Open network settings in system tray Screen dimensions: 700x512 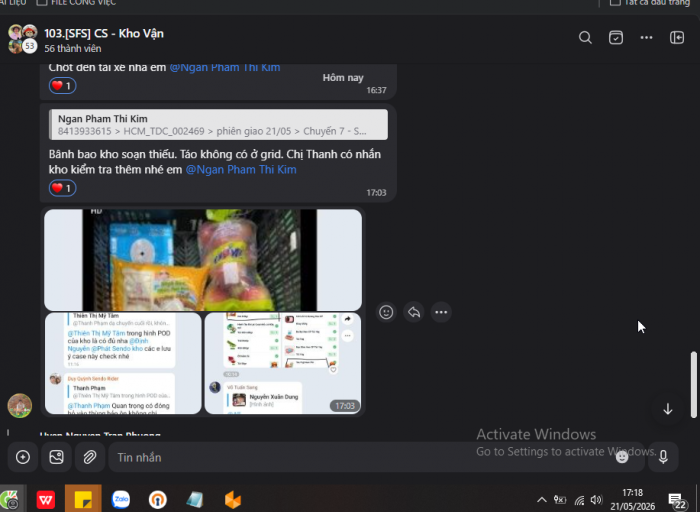pos(579,500)
